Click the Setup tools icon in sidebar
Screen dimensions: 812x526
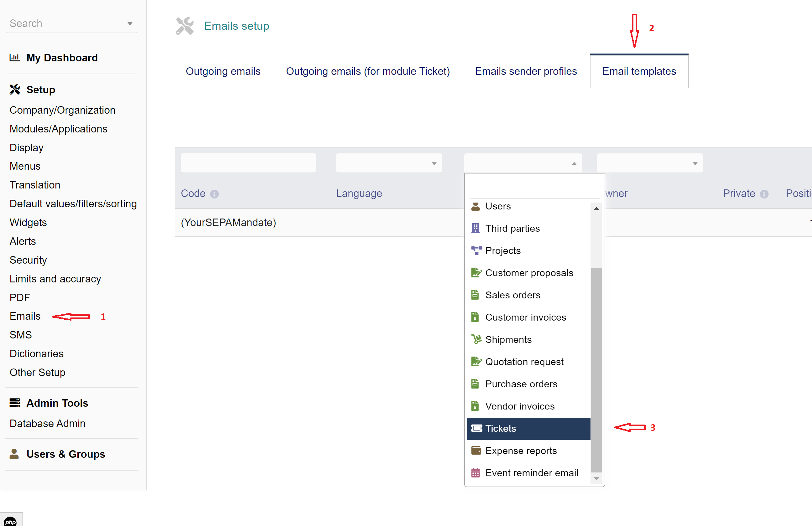(15, 90)
